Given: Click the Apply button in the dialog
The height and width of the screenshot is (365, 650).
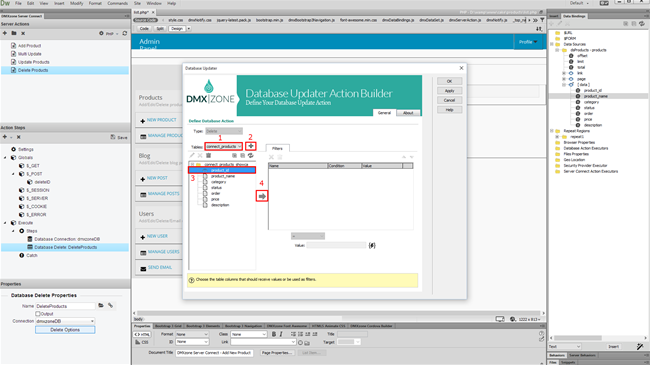Looking at the screenshot, I should (x=449, y=90).
